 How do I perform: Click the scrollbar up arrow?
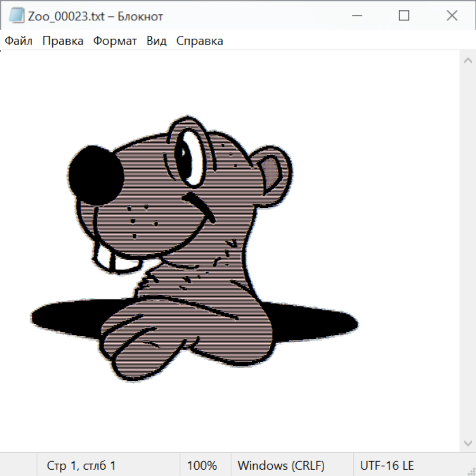click(x=468, y=61)
